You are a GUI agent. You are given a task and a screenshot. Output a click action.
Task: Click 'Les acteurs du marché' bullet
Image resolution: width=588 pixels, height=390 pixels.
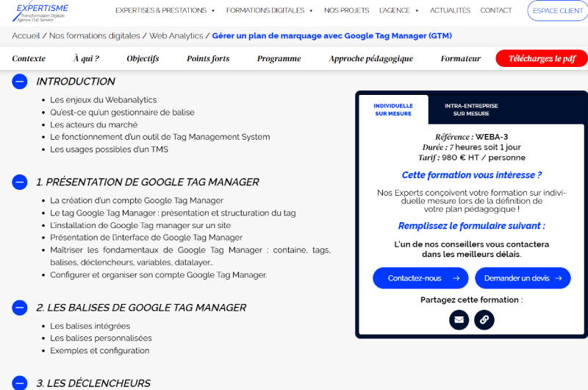(x=94, y=124)
